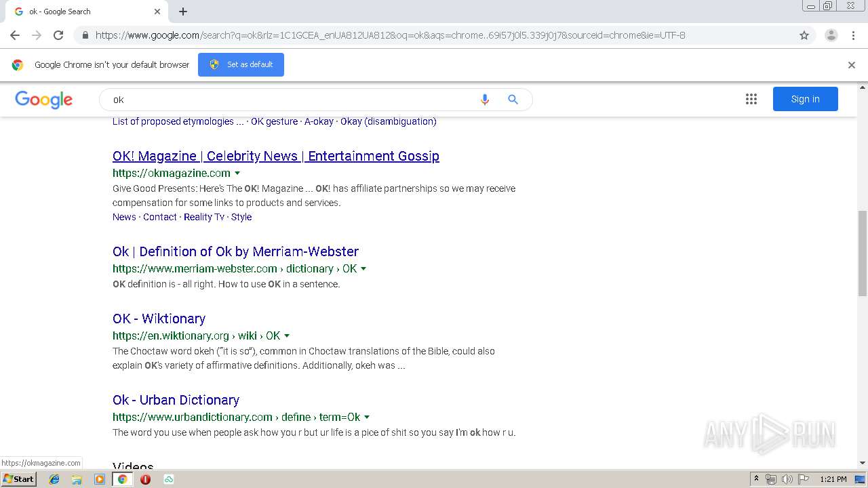868x488 pixels.
Task: Open OK! Magazine Contact sitelink
Action: 160,217
